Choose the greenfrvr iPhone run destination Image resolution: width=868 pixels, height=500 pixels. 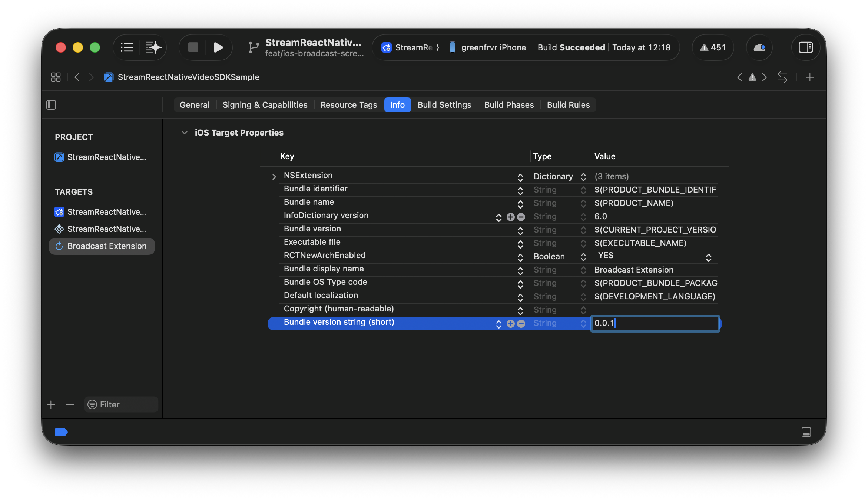488,47
